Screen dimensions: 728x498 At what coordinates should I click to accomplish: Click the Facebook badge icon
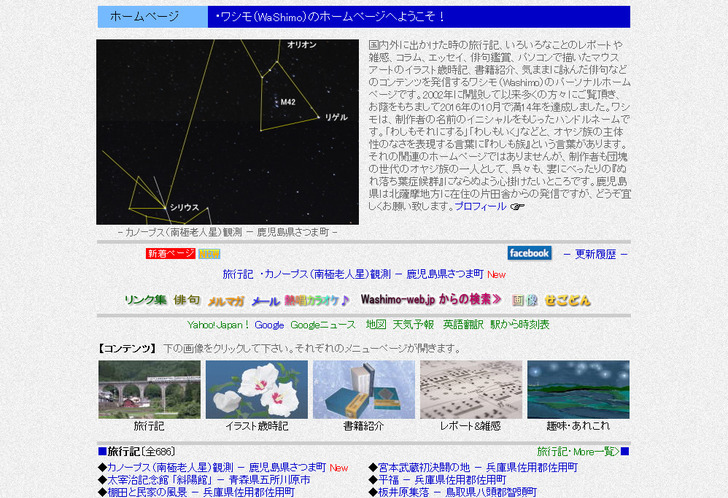pyautogui.click(x=529, y=253)
